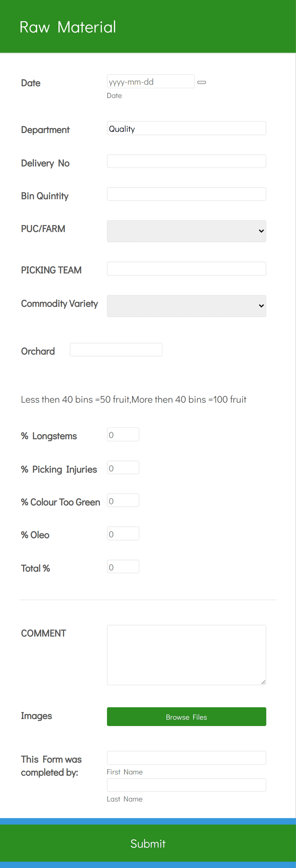Click the Total % field
The width and height of the screenshot is (296, 868).
(123, 567)
